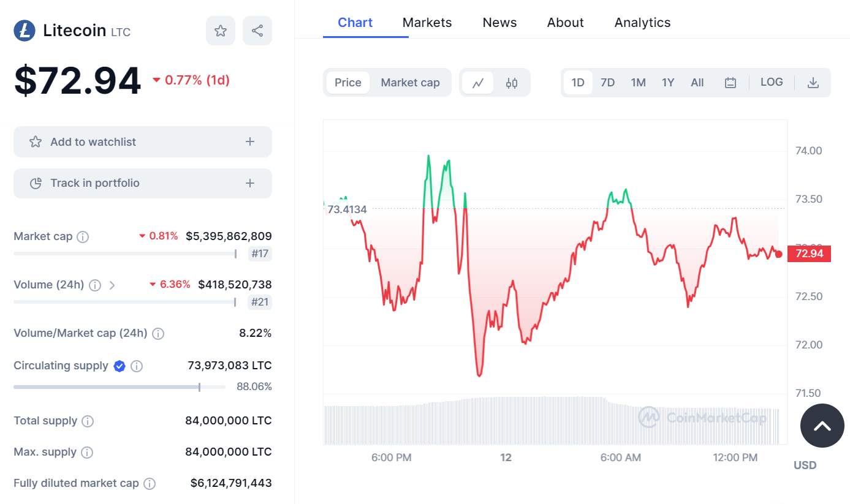Click the $5,395,862,809 market cap value
The image size is (850, 504).
point(229,236)
